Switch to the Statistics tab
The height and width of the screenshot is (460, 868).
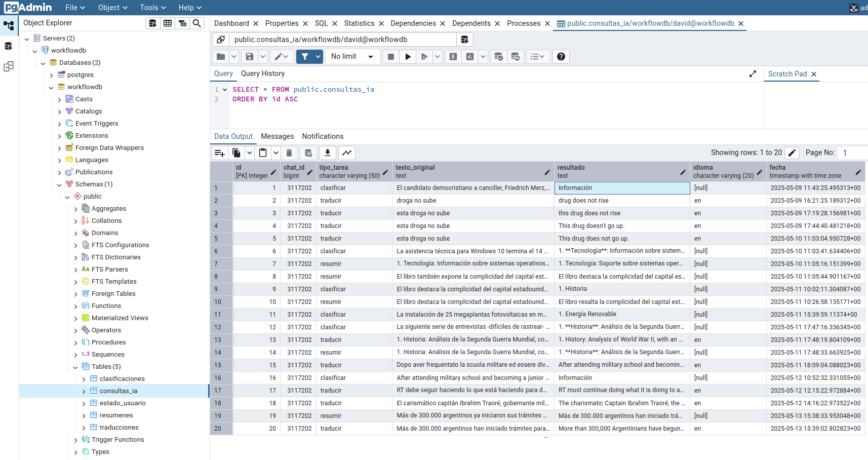click(359, 23)
